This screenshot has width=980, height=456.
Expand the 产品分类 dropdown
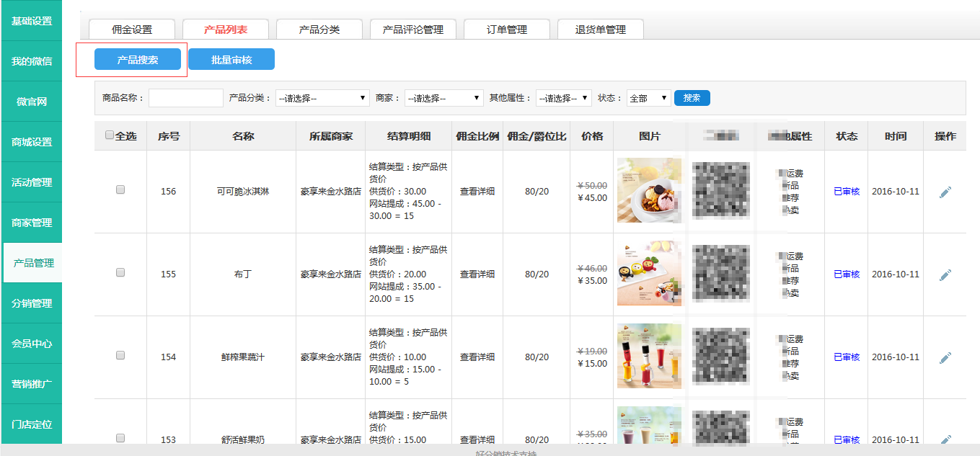322,98
